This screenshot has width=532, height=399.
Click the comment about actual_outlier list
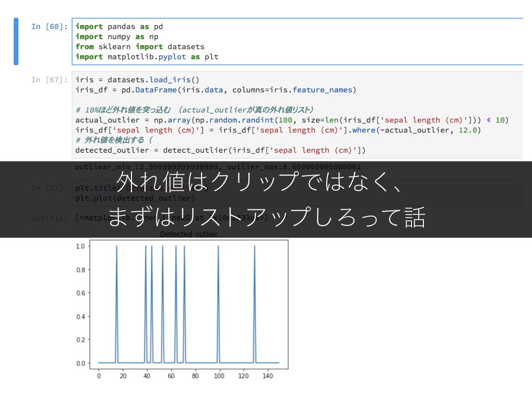point(194,110)
